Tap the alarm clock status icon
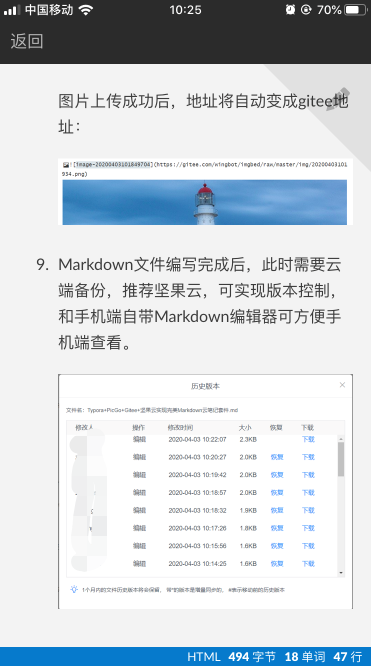371x666 pixels. tap(290, 10)
